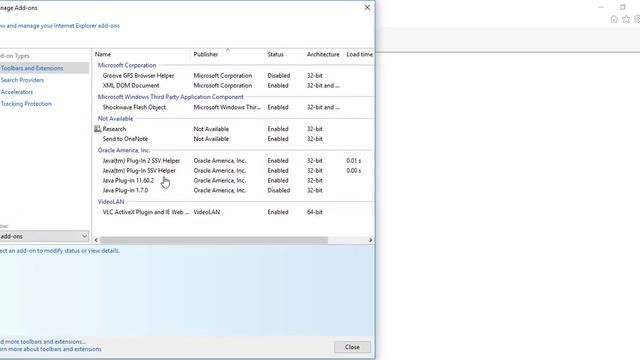Image resolution: width=640 pixels, height=360 pixels.
Task: Click the favorites star icon in browser
Action: pos(626,19)
